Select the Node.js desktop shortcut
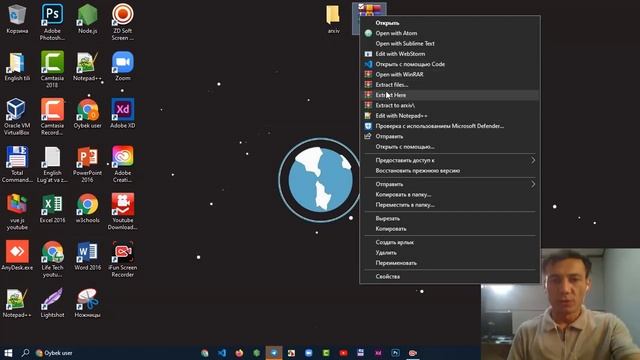This screenshot has width=640, height=360. (x=87, y=19)
